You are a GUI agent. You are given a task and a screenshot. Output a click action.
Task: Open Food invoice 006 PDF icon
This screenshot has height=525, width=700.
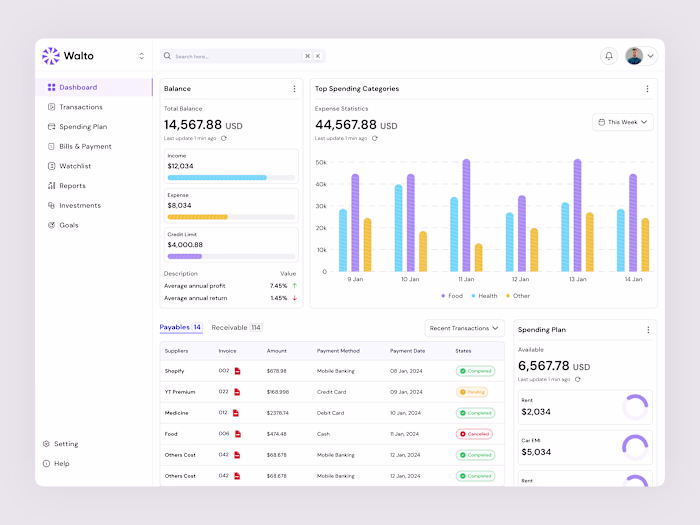click(x=238, y=434)
